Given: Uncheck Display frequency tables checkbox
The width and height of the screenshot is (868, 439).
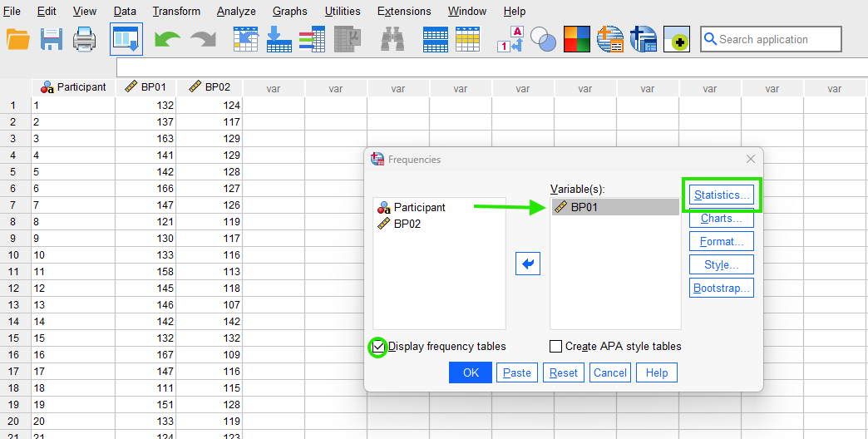Looking at the screenshot, I should point(379,347).
